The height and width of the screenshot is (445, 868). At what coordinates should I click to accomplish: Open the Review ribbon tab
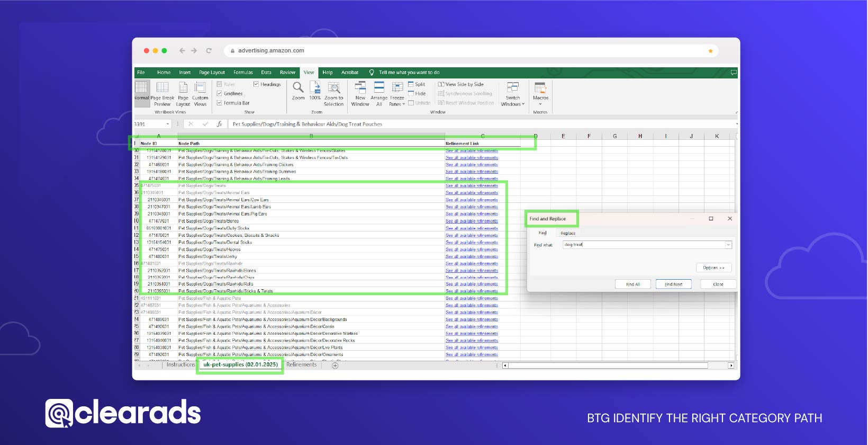(x=287, y=73)
